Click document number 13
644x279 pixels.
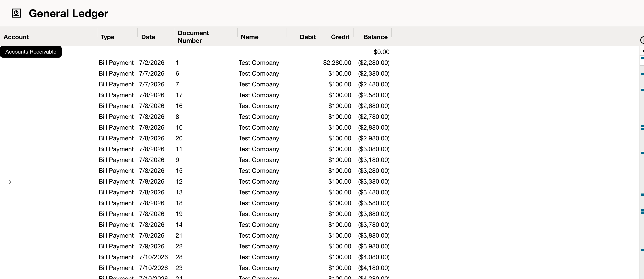click(x=179, y=192)
